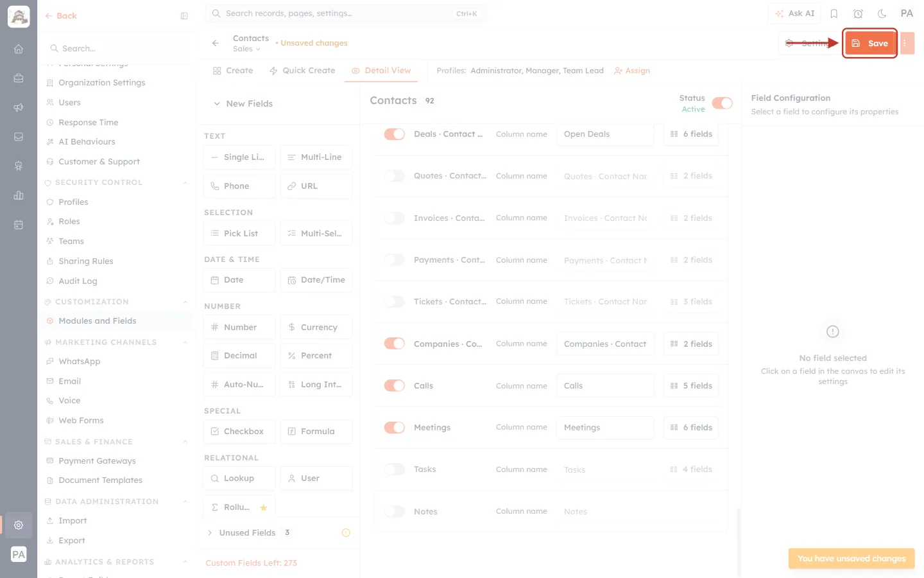Image resolution: width=924 pixels, height=578 pixels.
Task: Collapse the sidebar using the panel icon
Action: (184, 16)
